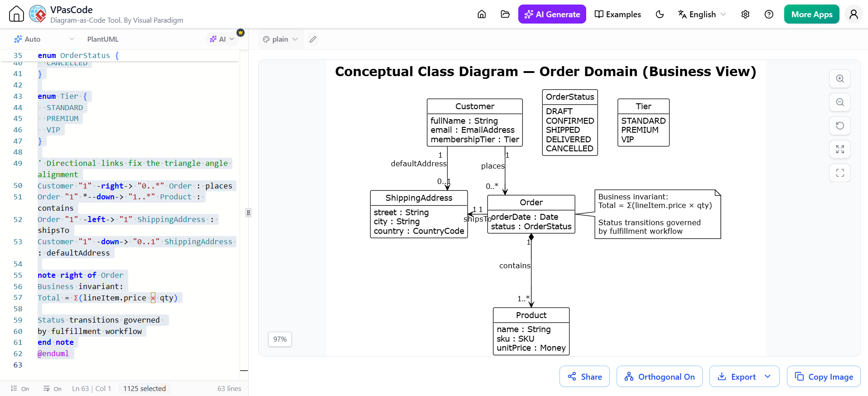Open the Examples menu
The image size is (868, 396).
617,14
